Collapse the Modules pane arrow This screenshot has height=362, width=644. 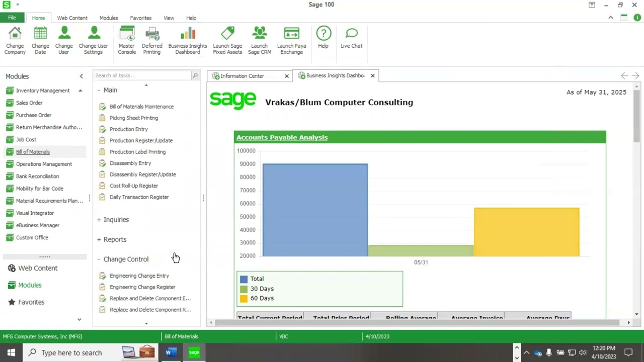pos(81,76)
